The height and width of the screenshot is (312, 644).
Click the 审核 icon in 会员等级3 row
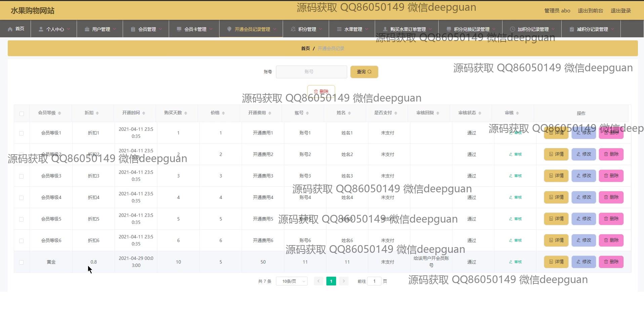click(515, 176)
